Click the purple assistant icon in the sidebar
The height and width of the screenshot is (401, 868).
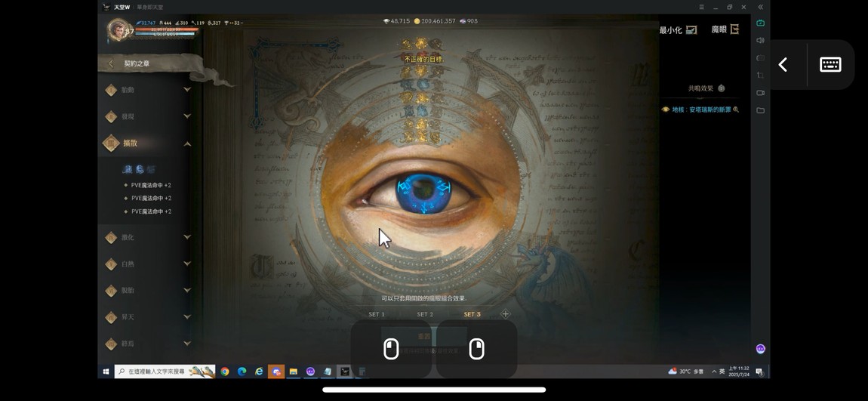pyautogui.click(x=760, y=348)
